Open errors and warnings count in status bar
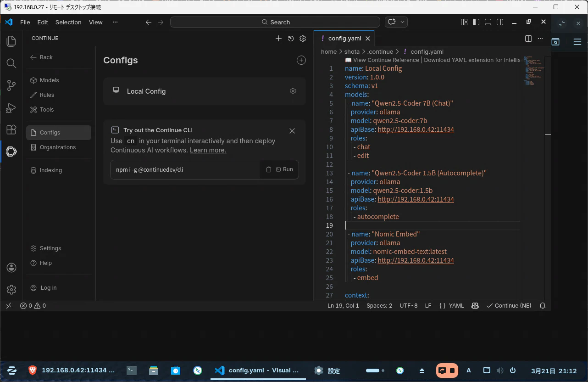Screen dimensions: 588x382 click(33, 306)
